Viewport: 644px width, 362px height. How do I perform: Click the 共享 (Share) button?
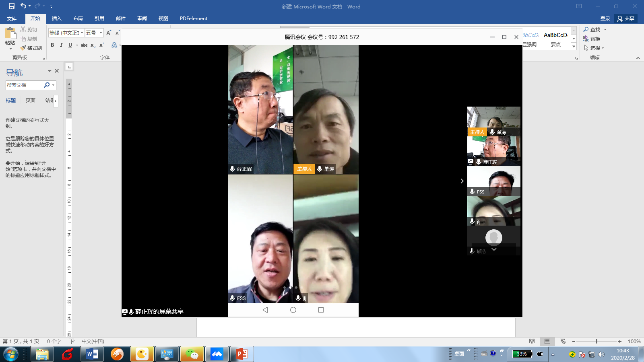(625, 19)
